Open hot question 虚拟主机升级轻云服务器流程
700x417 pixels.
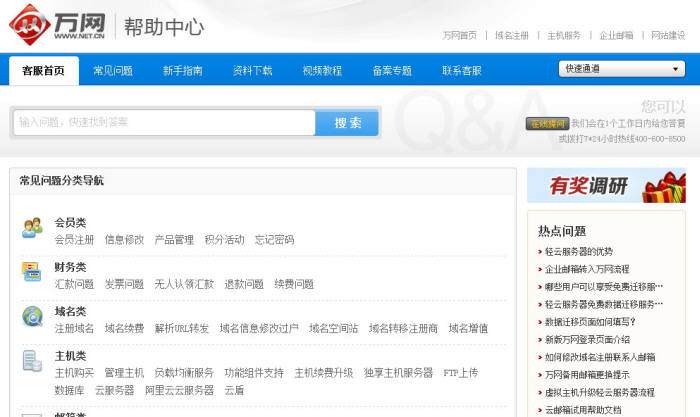click(600, 392)
